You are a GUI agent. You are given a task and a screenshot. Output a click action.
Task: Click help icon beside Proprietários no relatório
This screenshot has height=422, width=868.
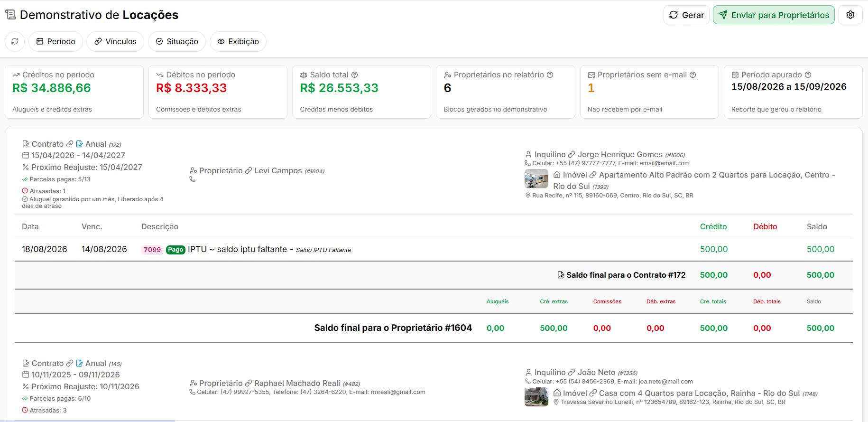pyautogui.click(x=550, y=75)
